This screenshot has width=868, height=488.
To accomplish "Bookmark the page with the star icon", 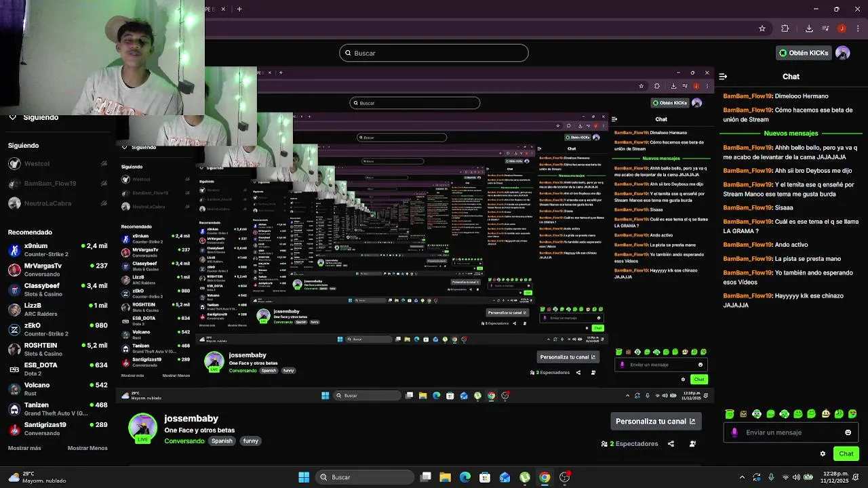I will [x=762, y=28].
